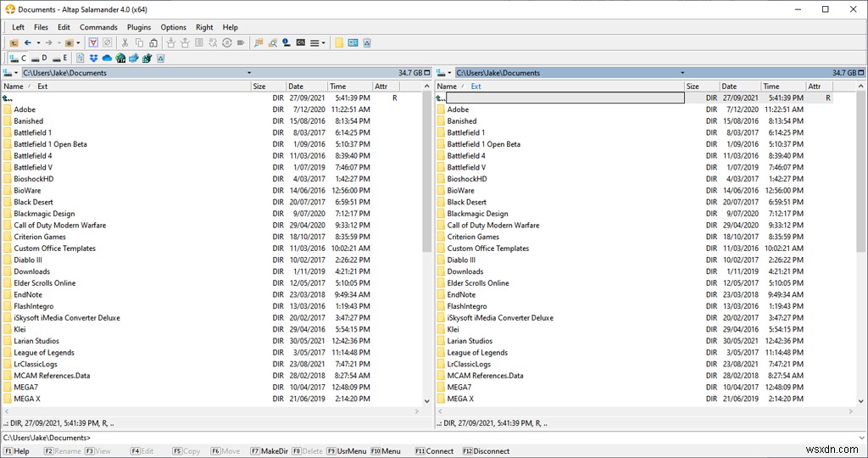Open the Forward history dropdown arrow

point(59,42)
